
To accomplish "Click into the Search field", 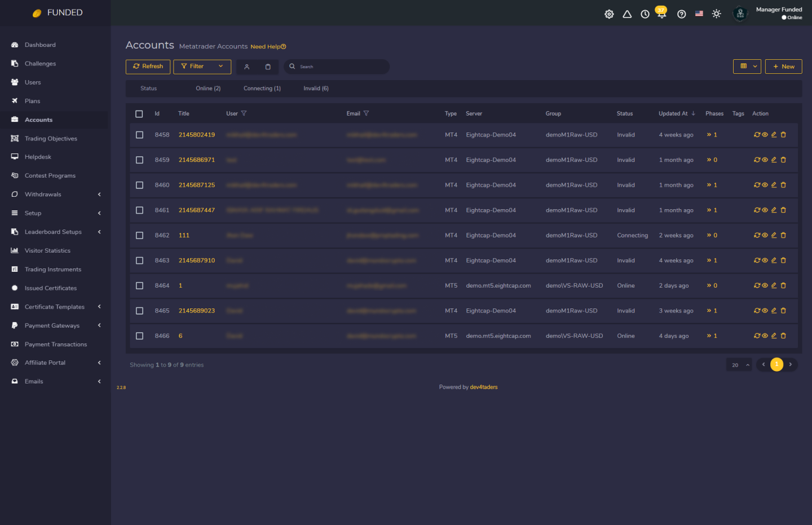I will point(337,67).
